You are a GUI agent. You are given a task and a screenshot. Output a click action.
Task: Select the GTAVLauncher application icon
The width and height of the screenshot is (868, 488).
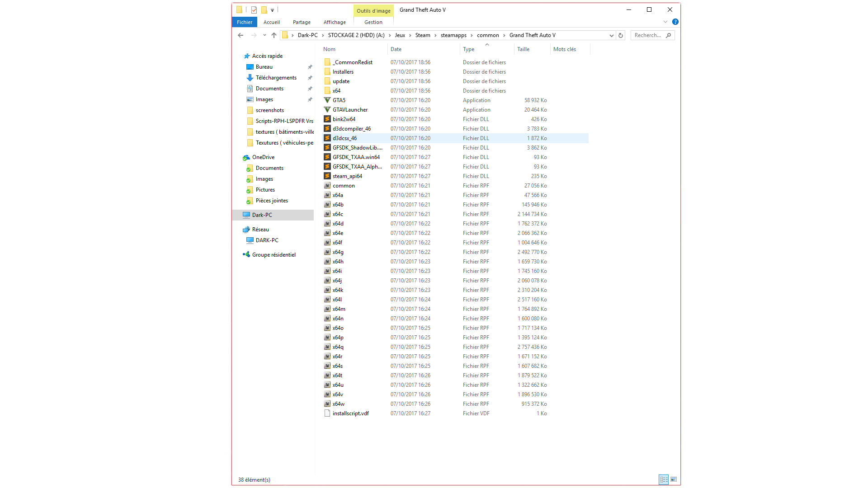pyautogui.click(x=327, y=110)
